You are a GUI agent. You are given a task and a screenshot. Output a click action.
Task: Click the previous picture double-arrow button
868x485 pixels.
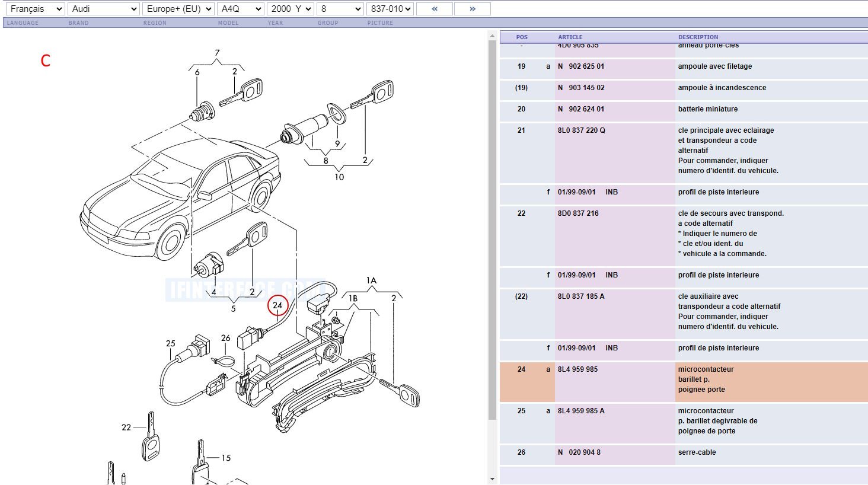[x=434, y=9]
